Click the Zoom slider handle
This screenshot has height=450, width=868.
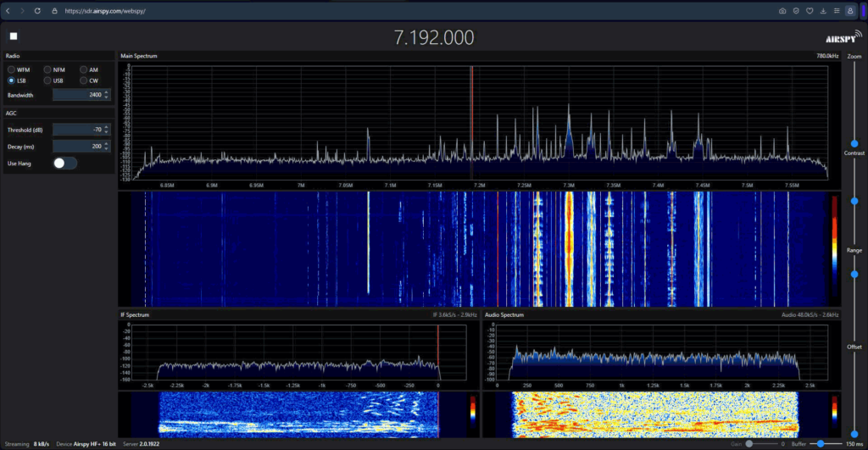point(854,144)
